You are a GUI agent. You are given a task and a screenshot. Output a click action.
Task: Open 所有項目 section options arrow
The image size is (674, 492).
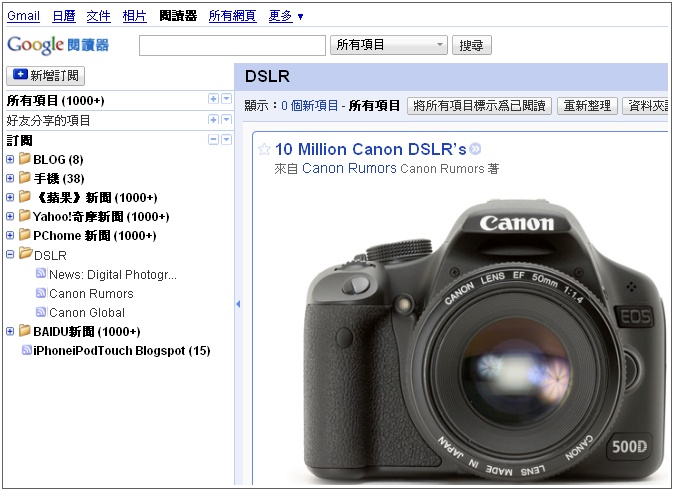pyautogui.click(x=227, y=99)
